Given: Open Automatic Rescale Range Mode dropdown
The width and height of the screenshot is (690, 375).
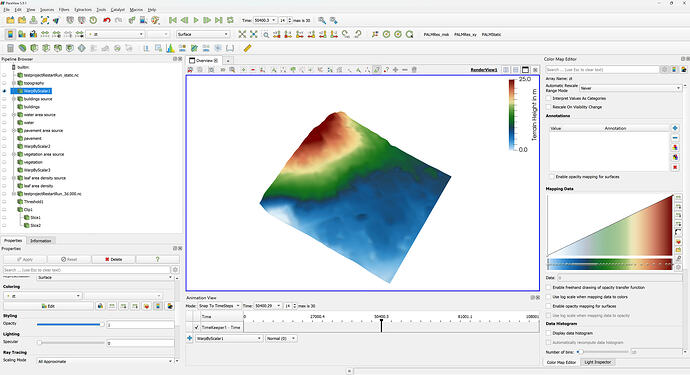Looking at the screenshot, I should pos(630,88).
